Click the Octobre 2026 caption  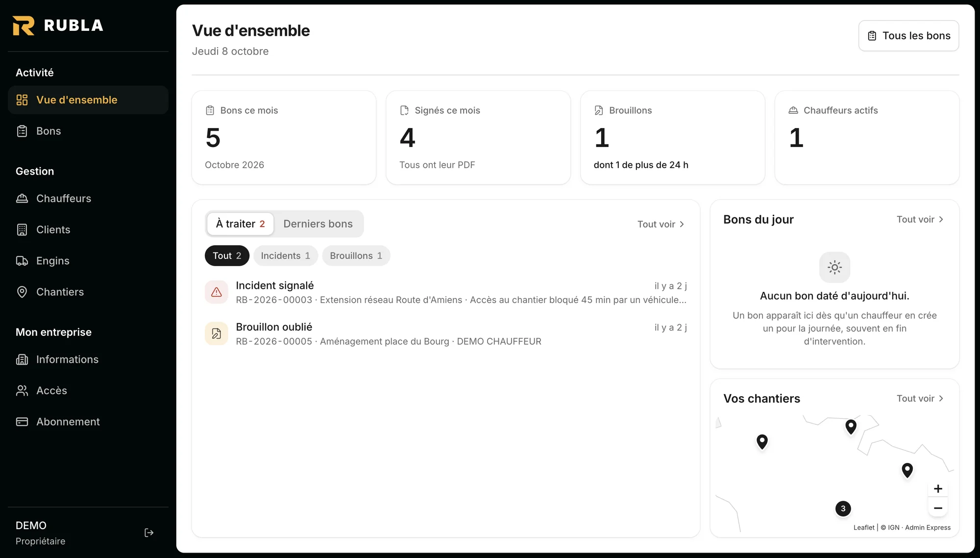(234, 165)
